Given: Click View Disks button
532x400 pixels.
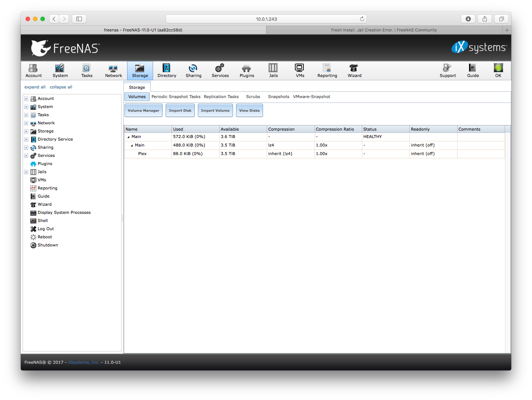Looking at the screenshot, I should 249,110.
